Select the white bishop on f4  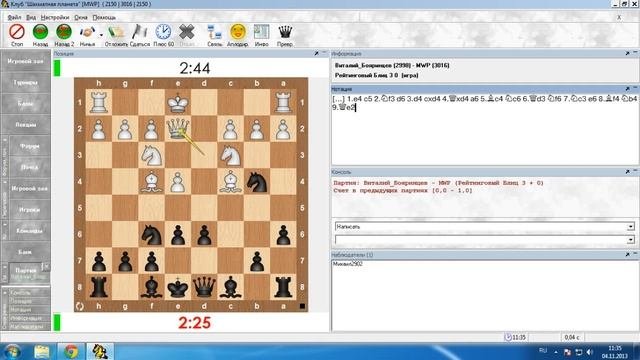point(151,182)
